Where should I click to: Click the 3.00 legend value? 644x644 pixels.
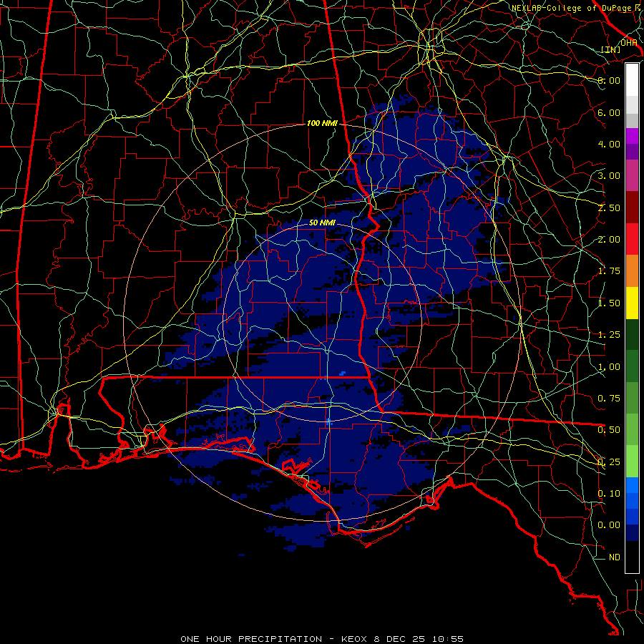[609, 176]
